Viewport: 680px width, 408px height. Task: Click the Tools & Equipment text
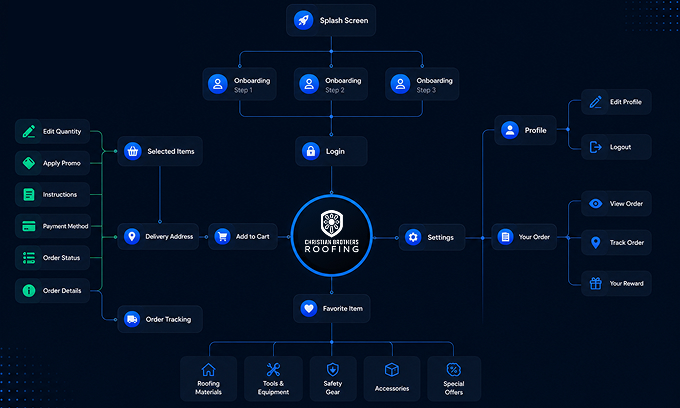point(273,388)
